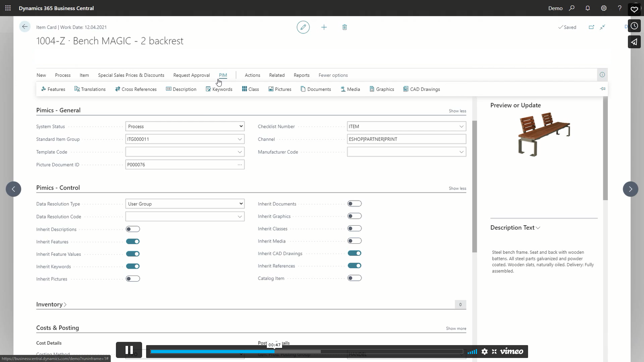This screenshot has width=644, height=362.
Task: Open item card in new window
Action: point(591,27)
